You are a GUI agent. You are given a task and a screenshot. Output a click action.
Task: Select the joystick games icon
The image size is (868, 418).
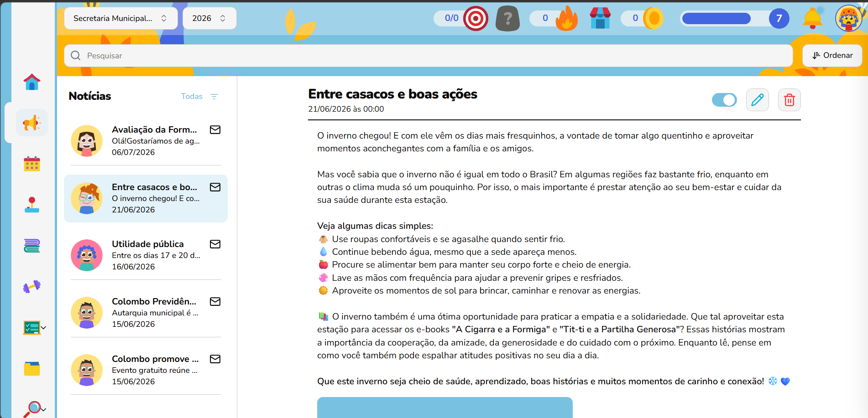coord(32,205)
